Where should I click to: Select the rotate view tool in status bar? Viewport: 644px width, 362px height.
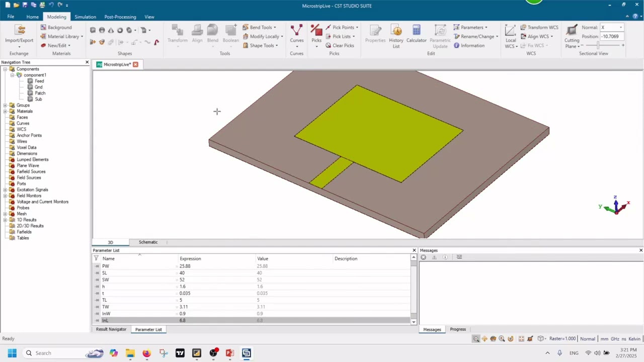(493, 339)
